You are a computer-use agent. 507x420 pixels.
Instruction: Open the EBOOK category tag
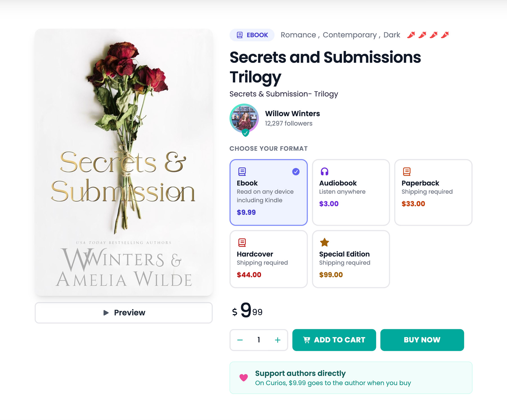252,35
